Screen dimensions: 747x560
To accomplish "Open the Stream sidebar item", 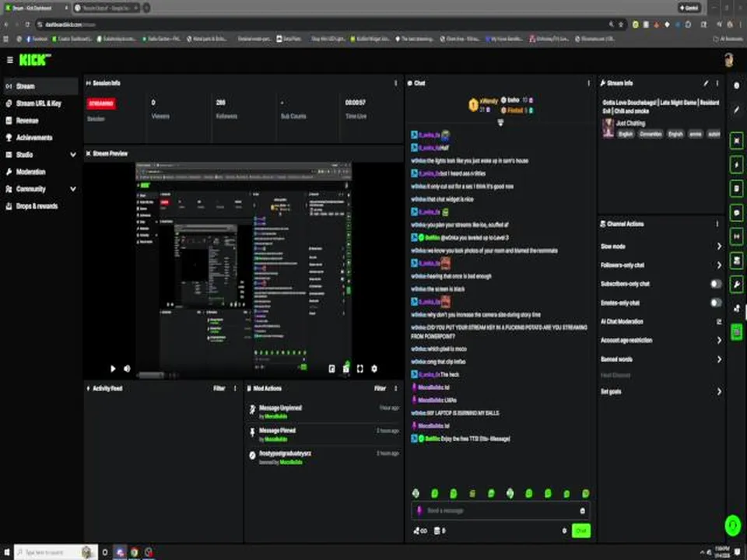I will coord(40,86).
